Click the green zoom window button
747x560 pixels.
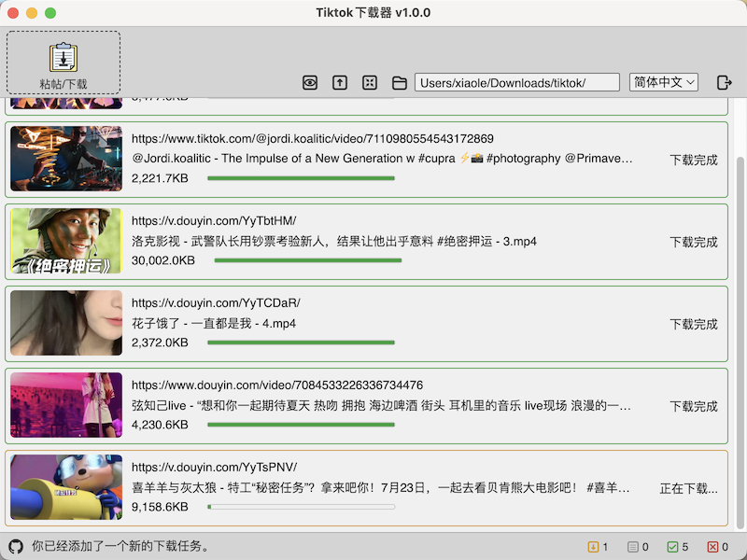[x=50, y=13]
